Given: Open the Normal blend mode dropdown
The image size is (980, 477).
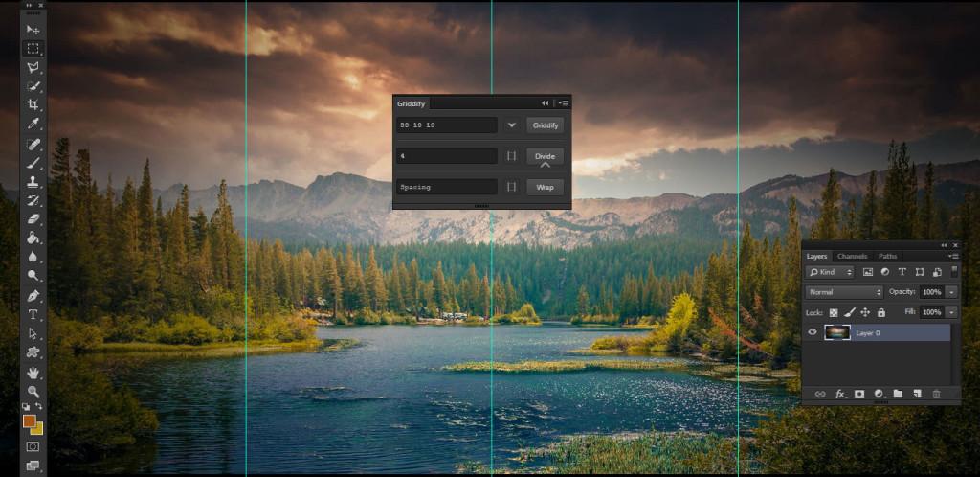Looking at the screenshot, I should point(844,292).
